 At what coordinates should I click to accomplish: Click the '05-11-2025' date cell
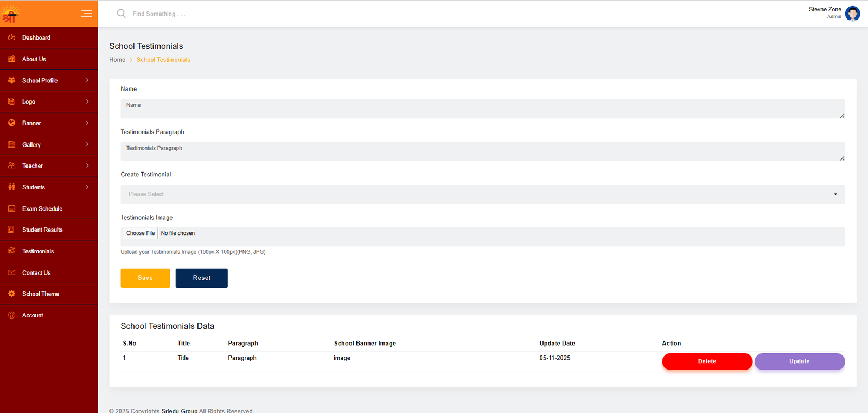click(x=554, y=358)
